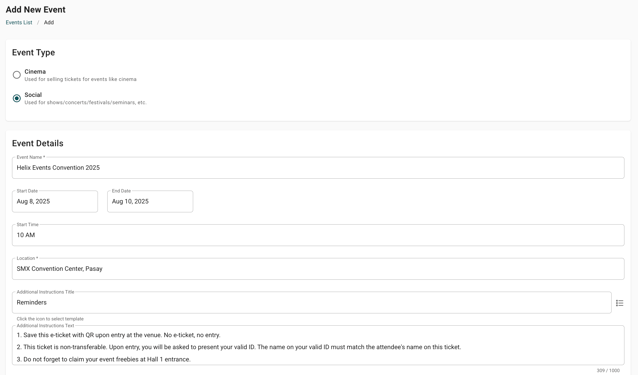Click the '309 / 1000' character counter

tap(608, 371)
